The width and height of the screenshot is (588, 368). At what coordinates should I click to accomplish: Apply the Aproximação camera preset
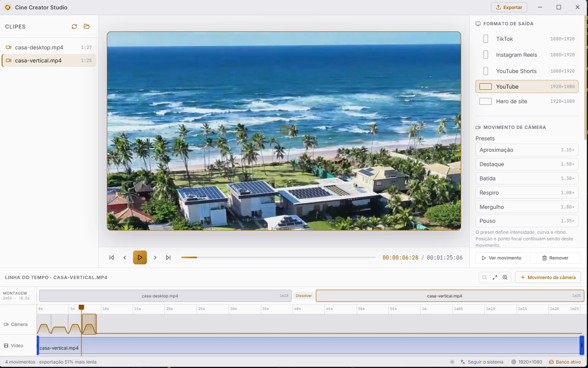coord(527,150)
